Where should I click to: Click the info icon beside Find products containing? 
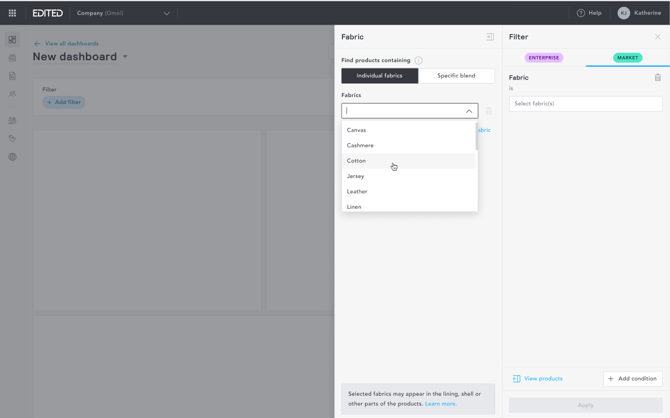418,61
